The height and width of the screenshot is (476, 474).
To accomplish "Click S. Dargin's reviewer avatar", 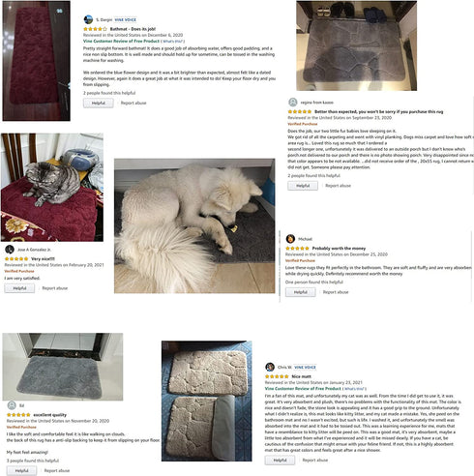I will 88,19.
